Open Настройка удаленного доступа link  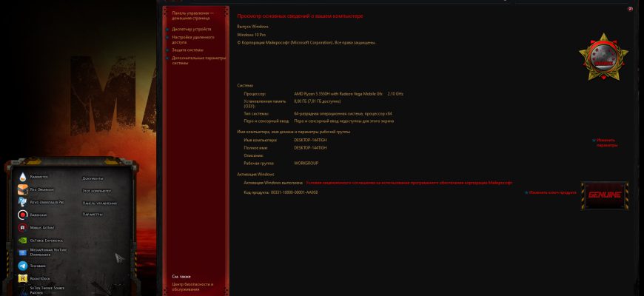tap(193, 39)
